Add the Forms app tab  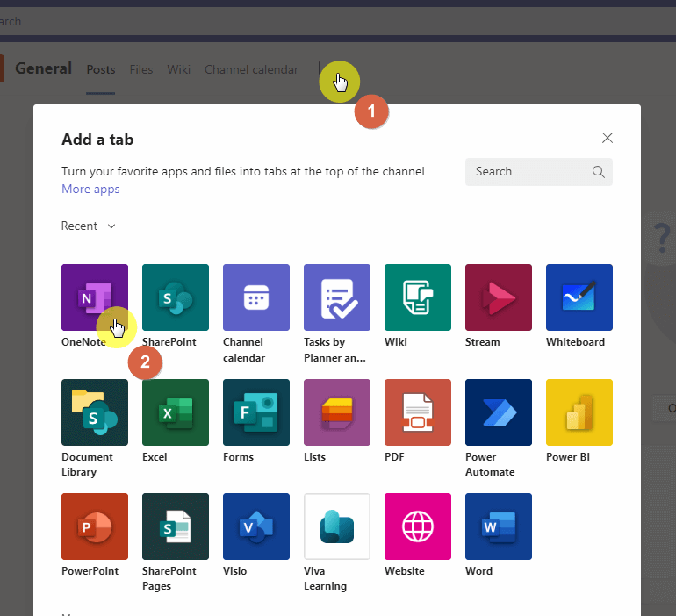tap(256, 412)
